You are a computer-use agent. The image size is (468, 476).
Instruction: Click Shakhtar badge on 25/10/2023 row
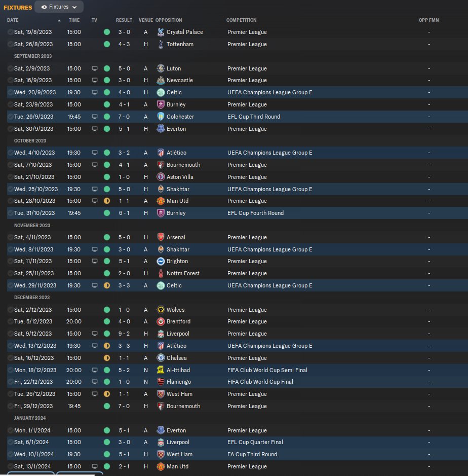[x=161, y=189]
